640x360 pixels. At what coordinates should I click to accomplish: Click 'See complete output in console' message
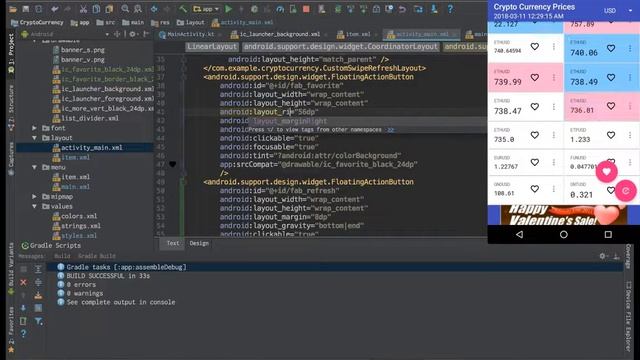pyautogui.click(x=121, y=302)
